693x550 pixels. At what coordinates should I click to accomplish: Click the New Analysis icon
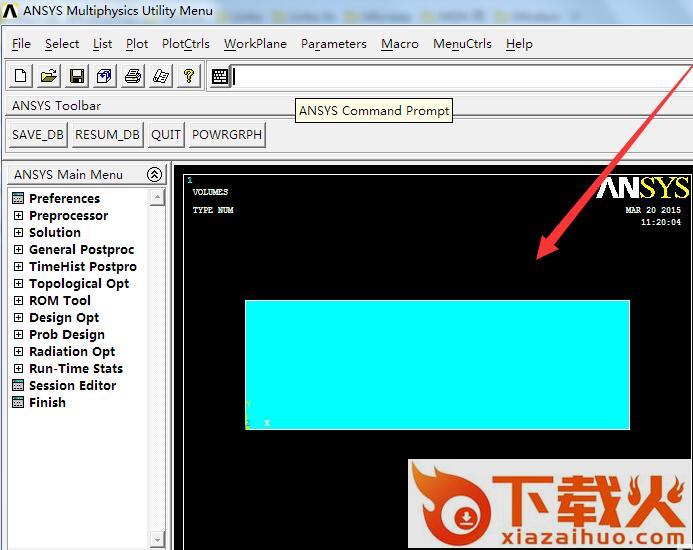point(21,76)
